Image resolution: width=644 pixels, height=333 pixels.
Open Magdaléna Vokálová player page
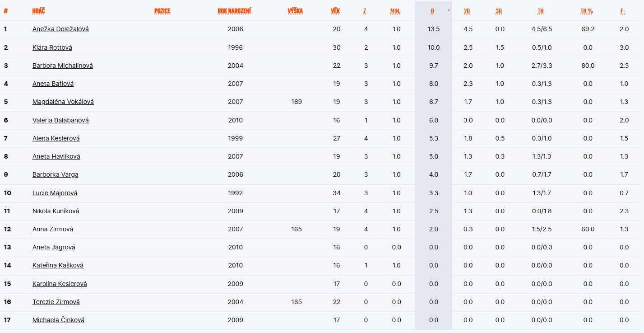(x=63, y=102)
